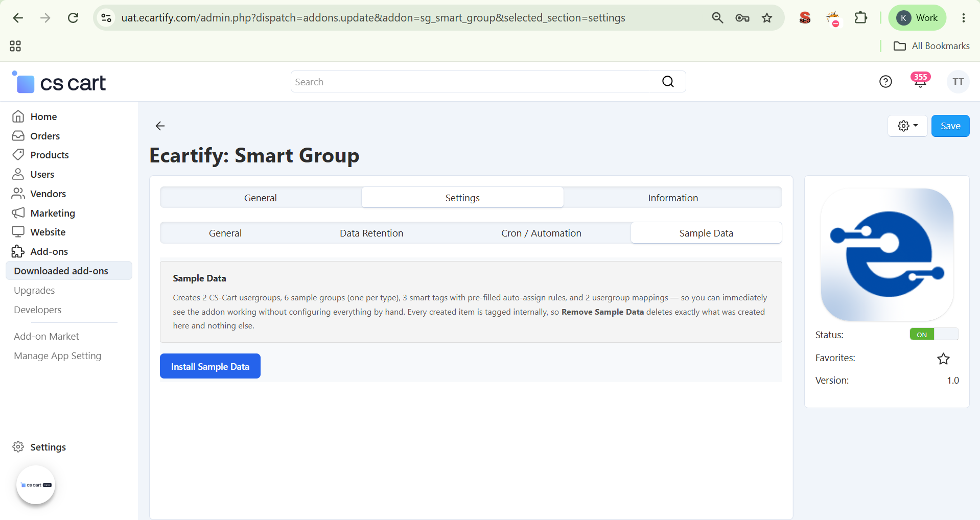Open the help question mark icon
The height and width of the screenshot is (520, 980).
885,82
